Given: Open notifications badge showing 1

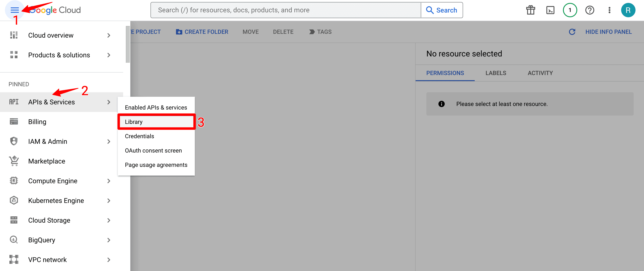Looking at the screenshot, I should click(x=570, y=10).
